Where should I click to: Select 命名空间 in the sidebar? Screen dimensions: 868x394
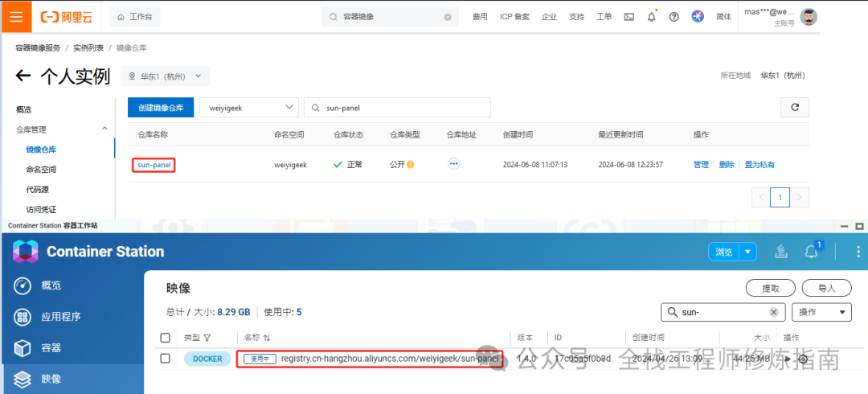point(41,170)
